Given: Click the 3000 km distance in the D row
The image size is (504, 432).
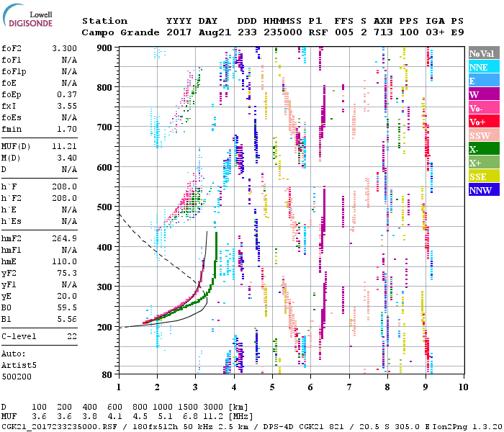Looking at the screenshot, I should tap(200, 407).
